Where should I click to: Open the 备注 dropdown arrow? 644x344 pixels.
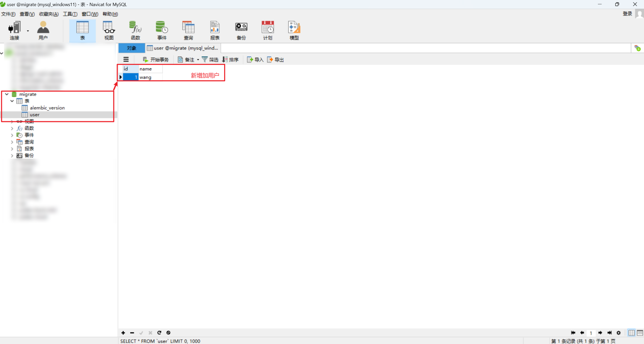pyautogui.click(x=198, y=59)
